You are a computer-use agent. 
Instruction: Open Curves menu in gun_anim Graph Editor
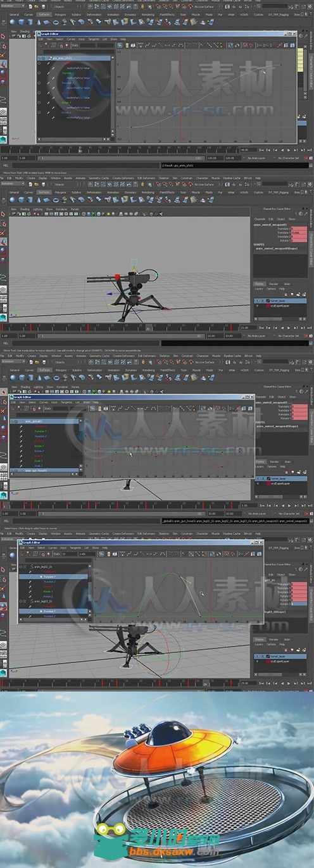70,40
